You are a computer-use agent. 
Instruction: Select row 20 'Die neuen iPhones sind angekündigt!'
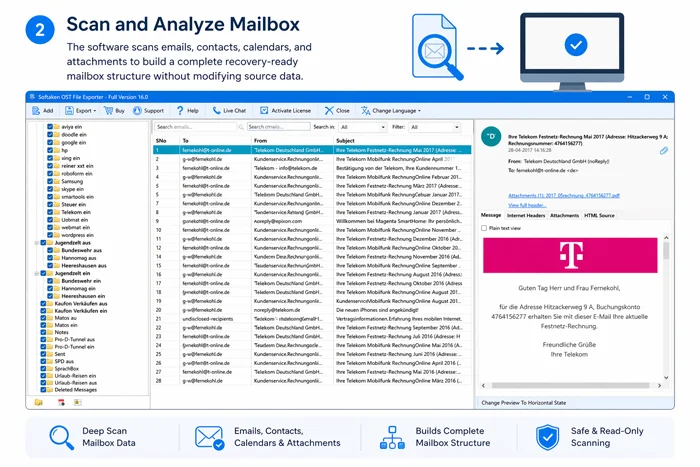312,310
